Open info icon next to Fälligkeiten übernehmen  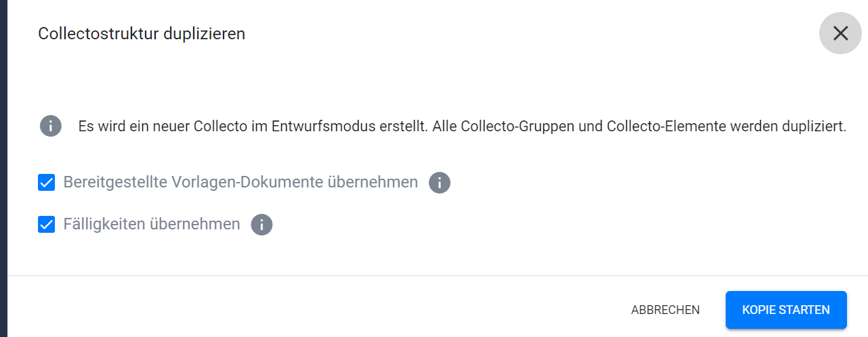(262, 225)
